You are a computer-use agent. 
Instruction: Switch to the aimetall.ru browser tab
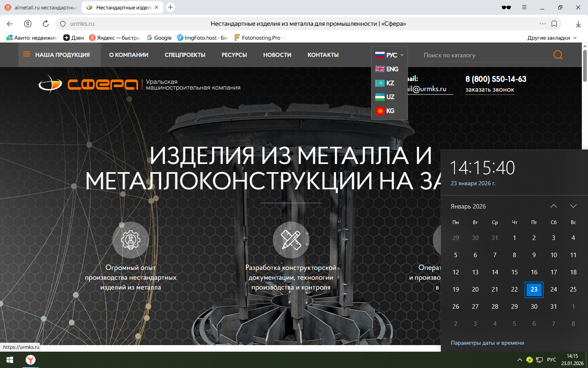pyautogui.click(x=41, y=7)
